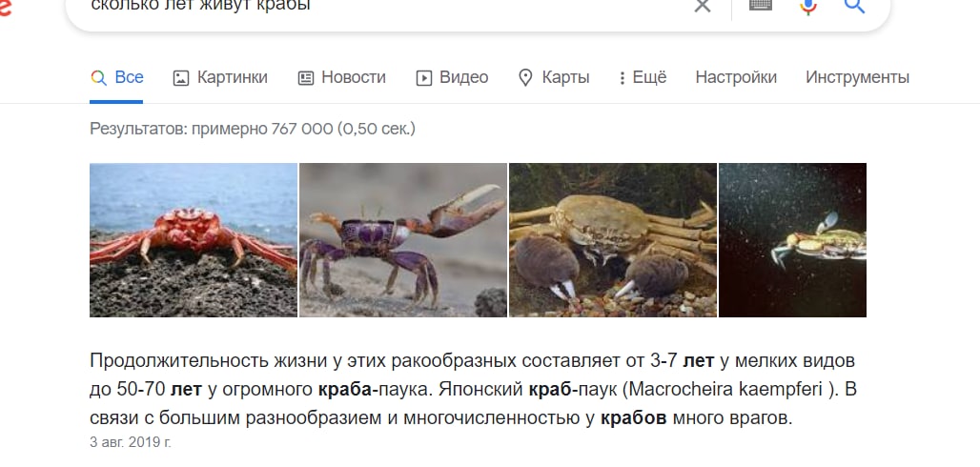Expand the Ещё more menu

click(643, 77)
